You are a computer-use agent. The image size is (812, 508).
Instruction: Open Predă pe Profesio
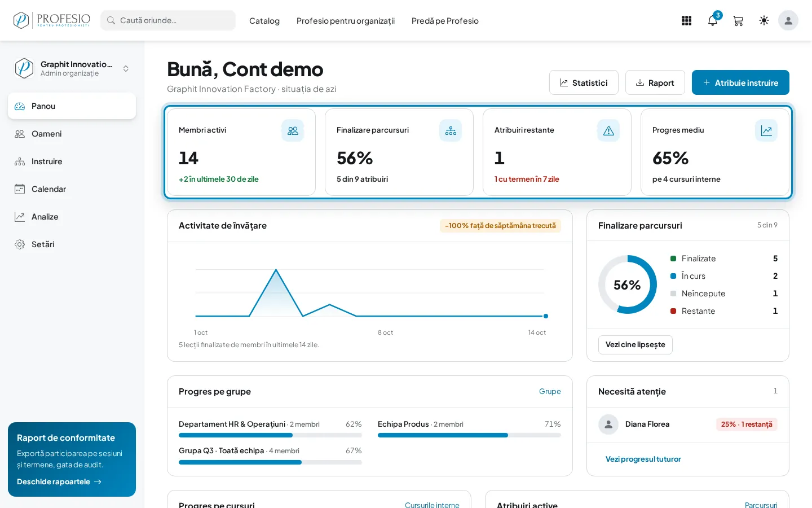[x=445, y=21]
